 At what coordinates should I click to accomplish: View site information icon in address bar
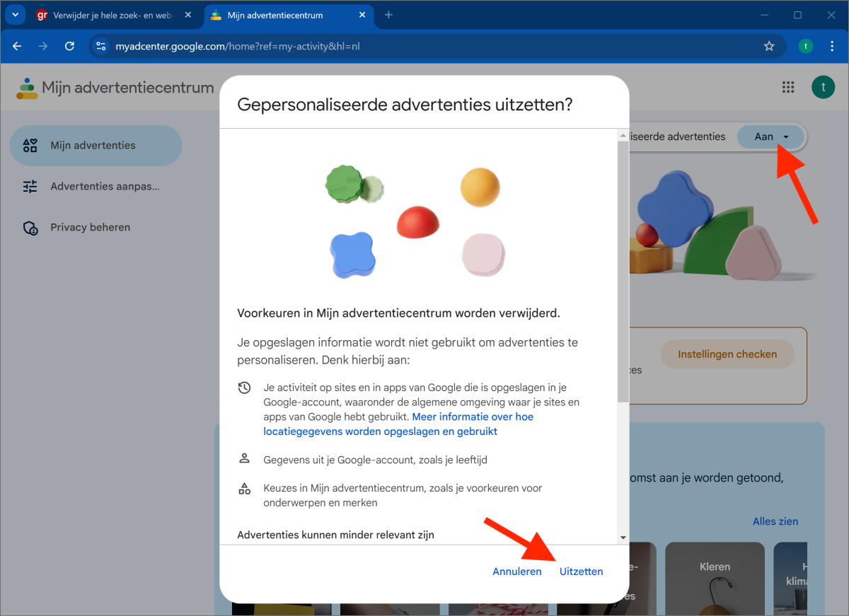pos(101,46)
